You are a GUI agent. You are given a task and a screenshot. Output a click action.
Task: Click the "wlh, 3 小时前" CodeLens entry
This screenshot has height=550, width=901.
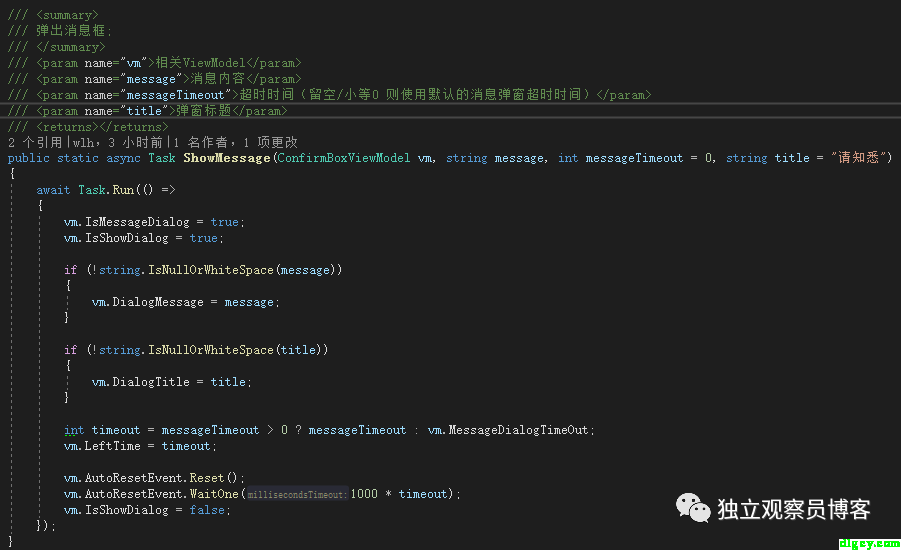coord(118,143)
